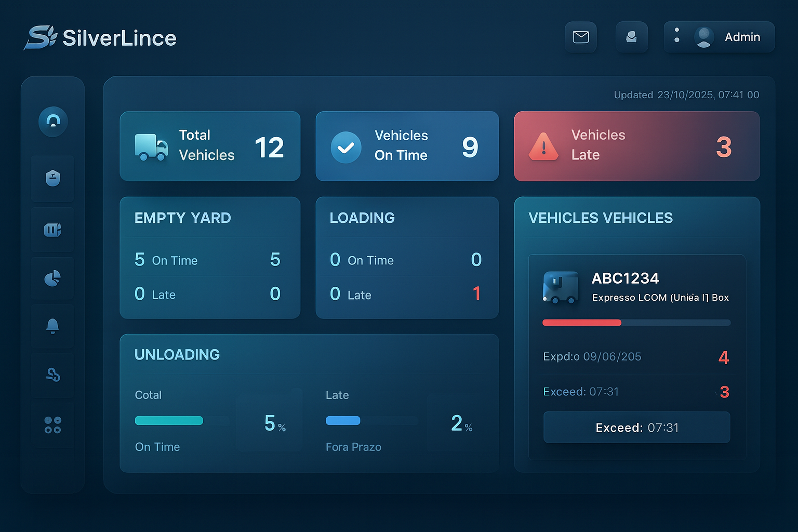This screenshot has height=532, width=798.
Task: Click the red late count in Loading
Action: pos(476,294)
